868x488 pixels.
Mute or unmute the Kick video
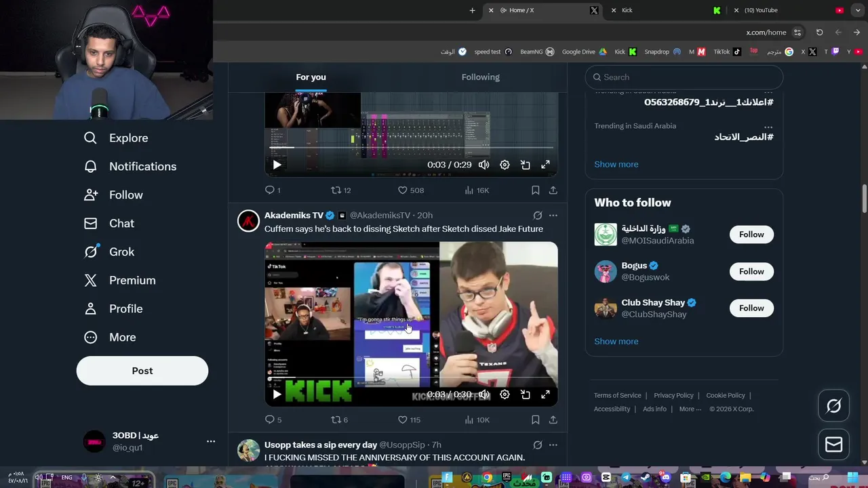(x=484, y=394)
